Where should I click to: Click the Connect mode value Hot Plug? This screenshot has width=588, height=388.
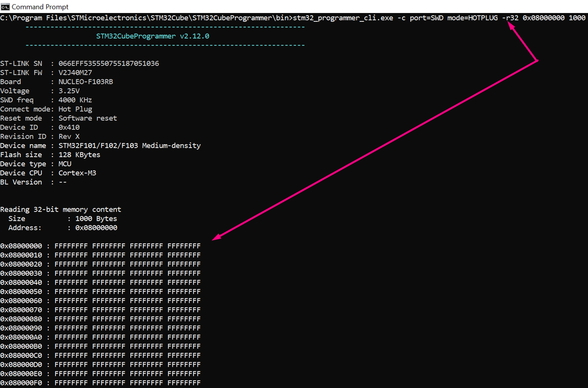point(75,109)
